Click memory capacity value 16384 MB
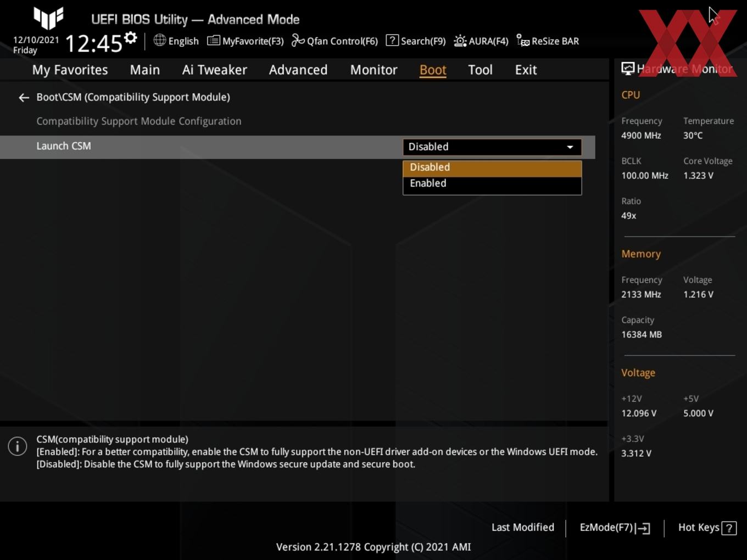This screenshot has width=747, height=560. point(642,334)
